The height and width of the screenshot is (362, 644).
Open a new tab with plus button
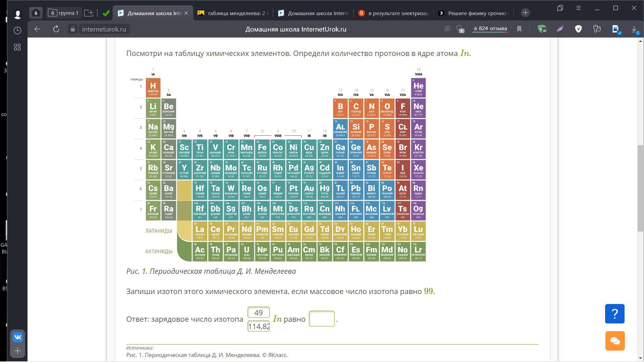click(525, 13)
